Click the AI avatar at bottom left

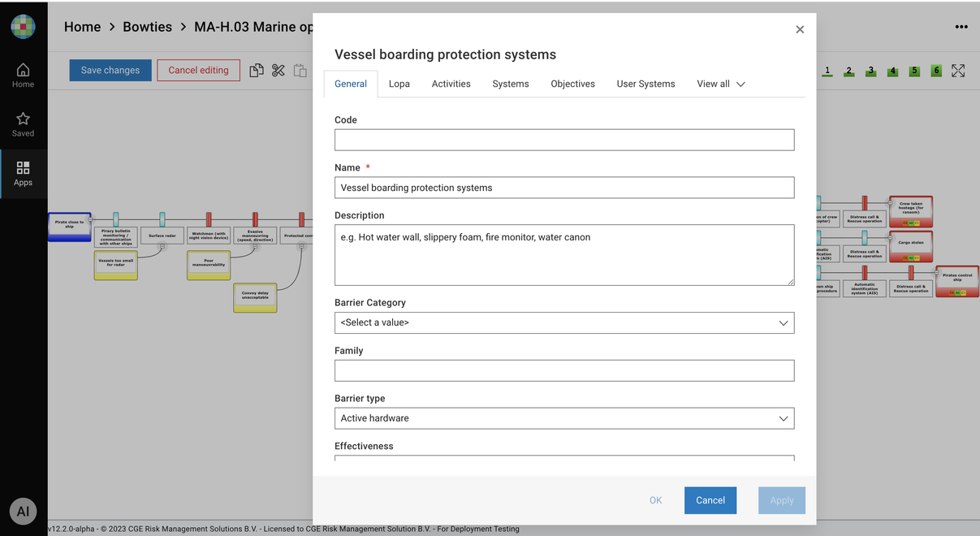tap(23, 511)
